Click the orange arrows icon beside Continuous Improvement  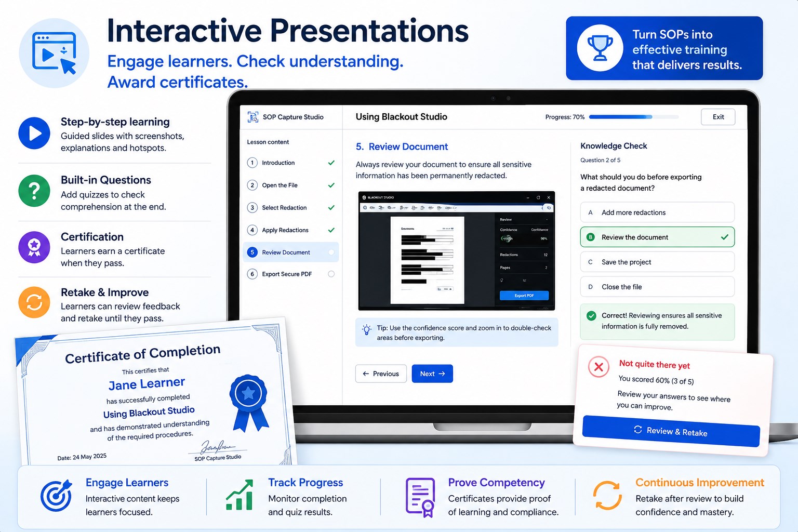click(607, 495)
